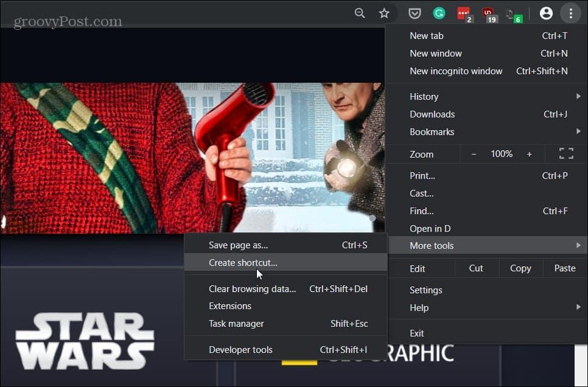The height and width of the screenshot is (387, 588).
Task: Click the Open in D menu entry
Action: [486, 228]
